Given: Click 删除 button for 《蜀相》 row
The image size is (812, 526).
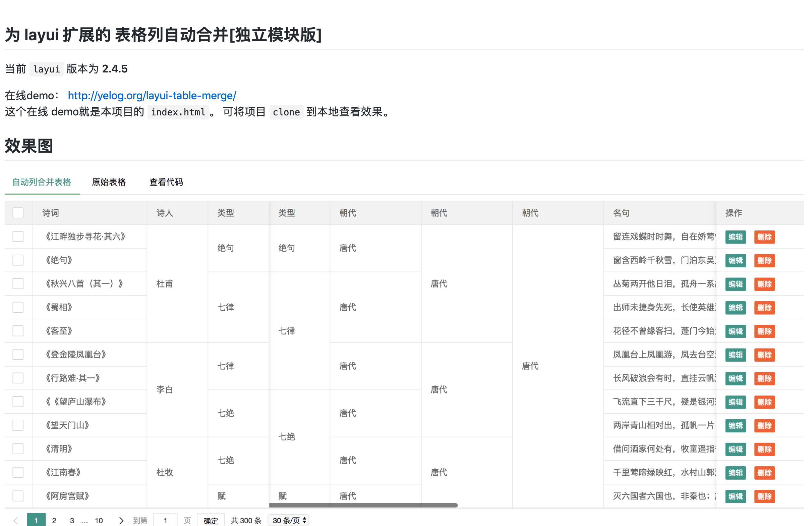Looking at the screenshot, I should (x=764, y=308).
